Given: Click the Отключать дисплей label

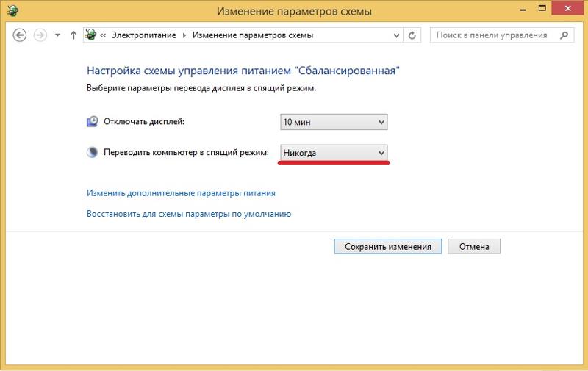Looking at the screenshot, I should (x=144, y=122).
